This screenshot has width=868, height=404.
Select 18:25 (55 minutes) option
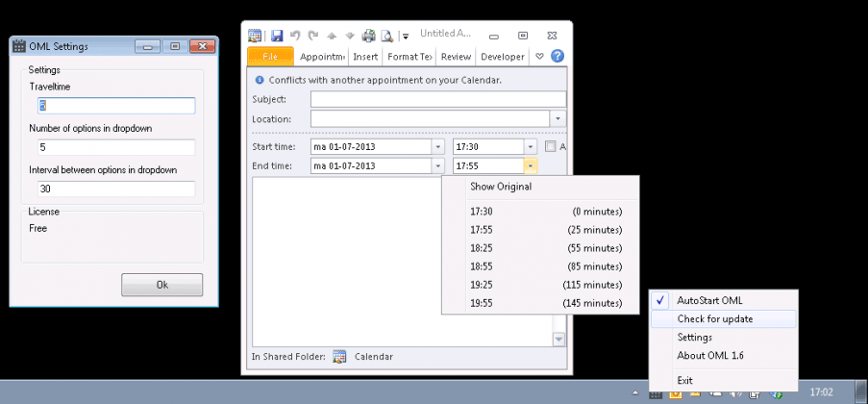[540, 248]
